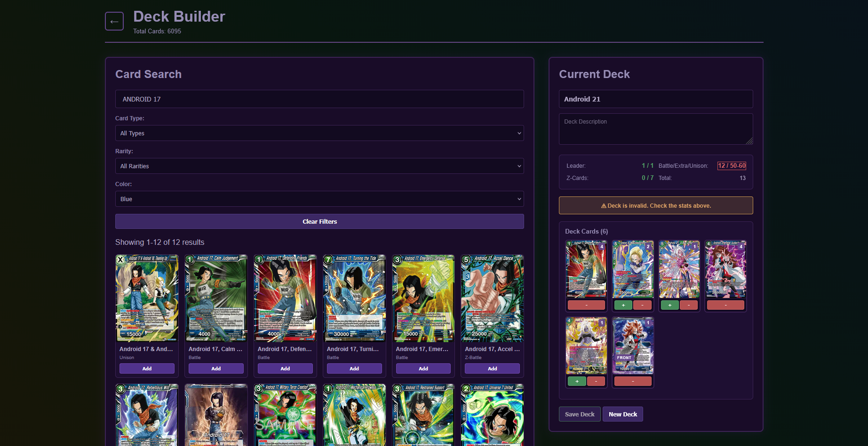Remove the Android 21 leader card with FRONT badge

633,381
